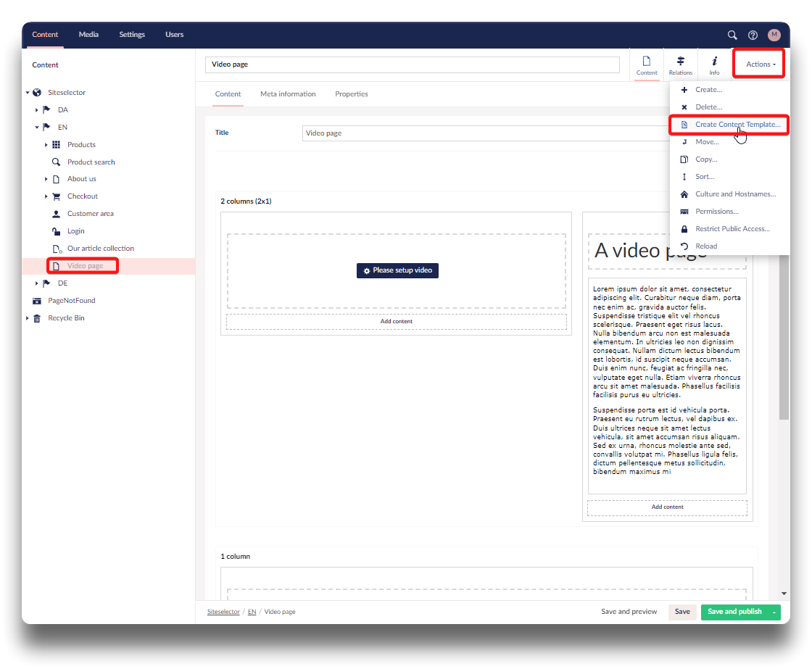
Task: Expand the DA language node
Action: click(36, 110)
